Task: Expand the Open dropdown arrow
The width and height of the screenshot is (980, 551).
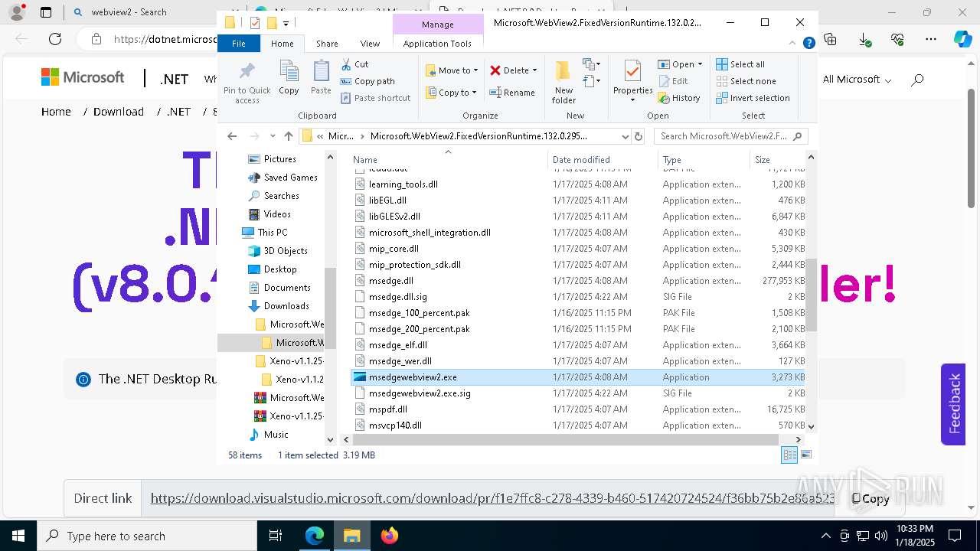Action: 700,64
